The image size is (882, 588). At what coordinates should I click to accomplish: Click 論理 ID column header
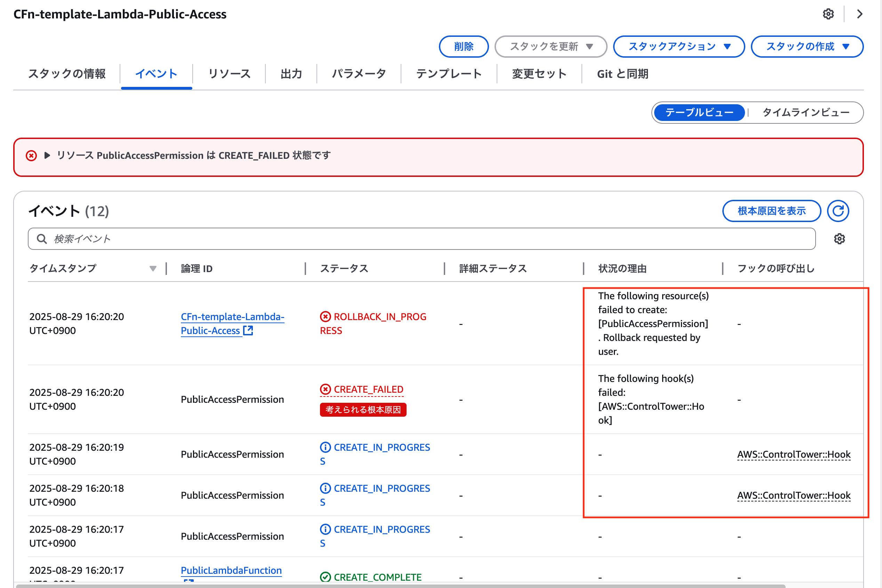197,269
